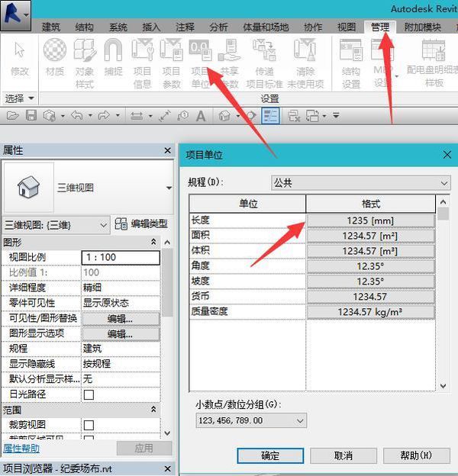
Task: Open the 小数点/数位分组 dropdown
Action: pyautogui.click(x=250, y=420)
